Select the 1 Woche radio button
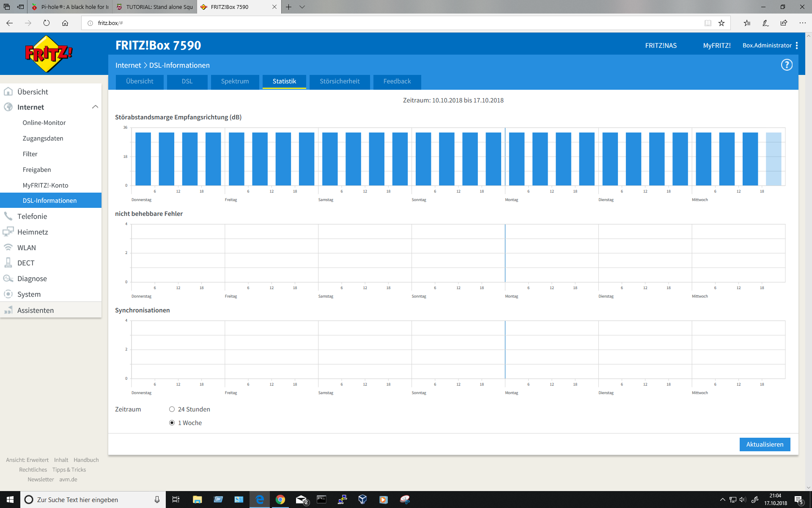The width and height of the screenshot is (812, 508). (172, 423)
